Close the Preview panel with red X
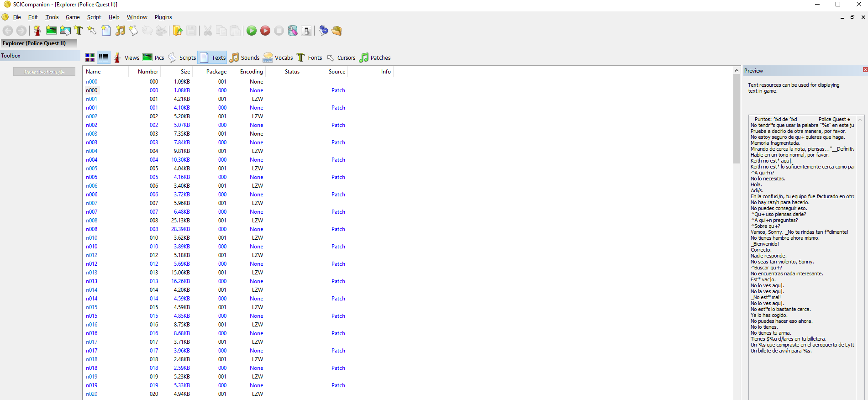This screenshot has width=868, height=400. tap(865, 70)
